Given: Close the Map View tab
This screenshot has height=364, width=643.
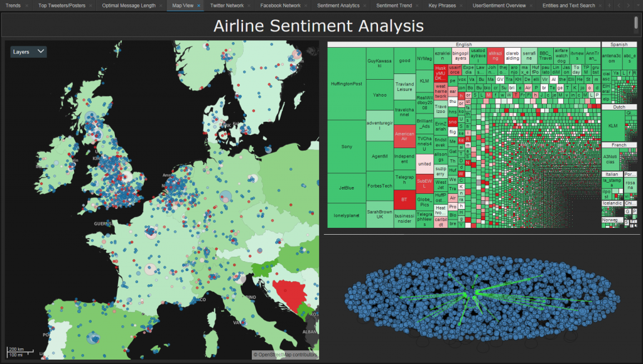Looking at the screenshot, I should [x=199, y=6].
